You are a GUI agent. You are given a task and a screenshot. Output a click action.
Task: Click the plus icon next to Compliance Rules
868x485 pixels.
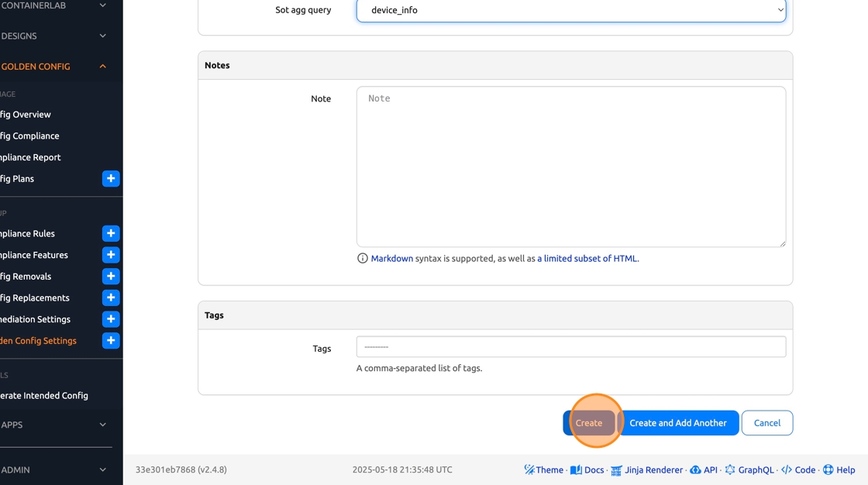(x=111, y=233)
